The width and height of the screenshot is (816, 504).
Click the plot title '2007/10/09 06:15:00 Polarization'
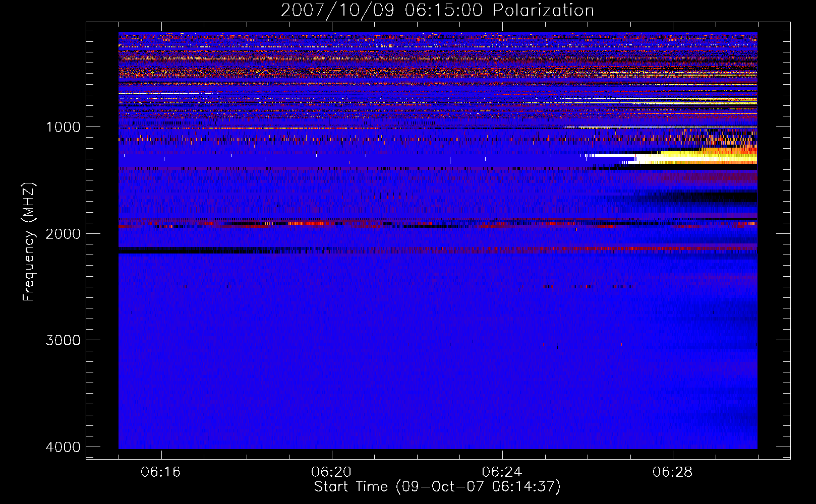tap(437, 10)
